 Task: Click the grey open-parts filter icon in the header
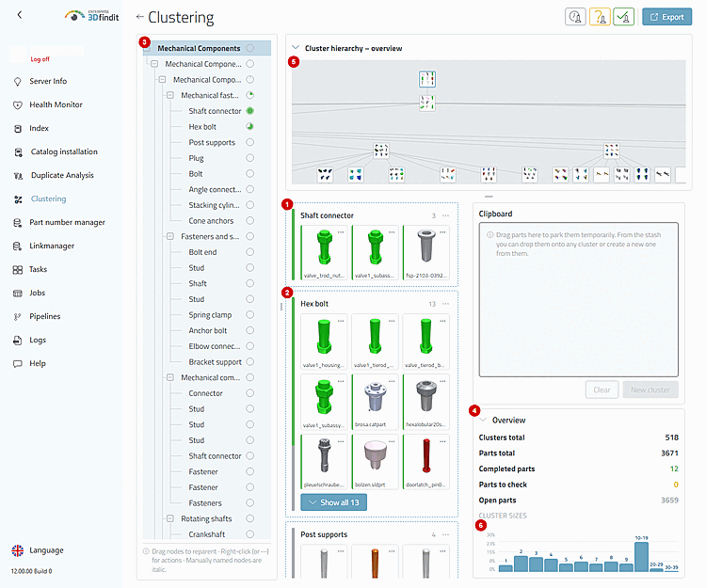pyautogui.click(x=575, y=17)
